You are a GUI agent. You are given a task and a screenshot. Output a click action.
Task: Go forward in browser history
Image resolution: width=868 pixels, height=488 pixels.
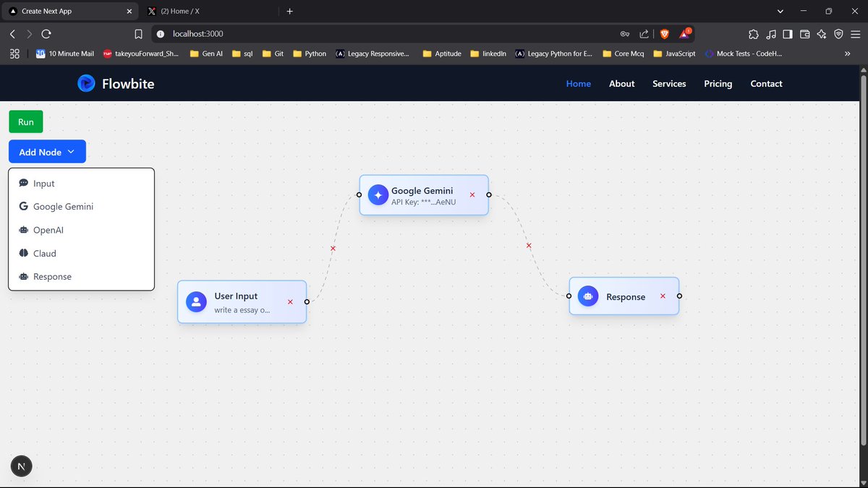[29, 34]
